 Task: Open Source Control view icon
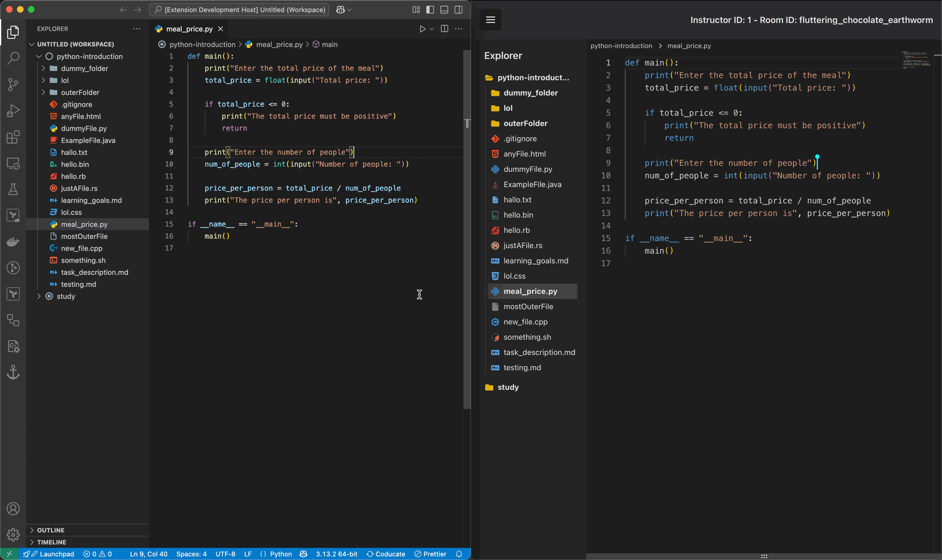13,84
